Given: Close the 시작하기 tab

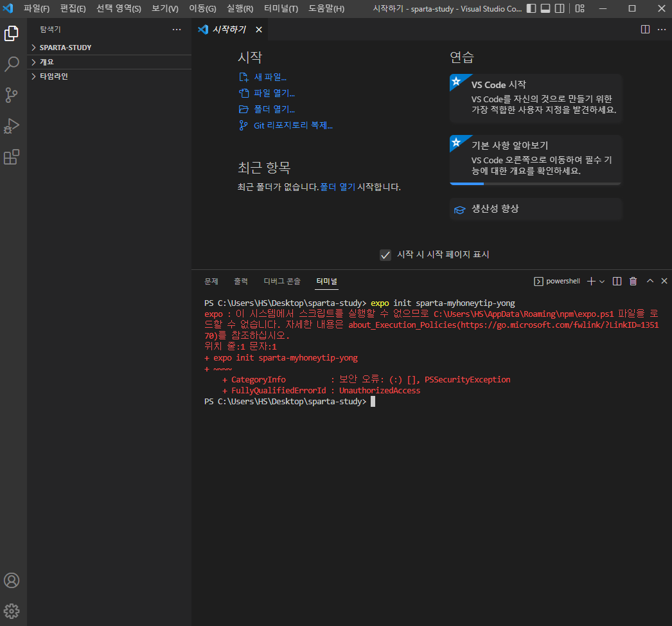Looking at the screenshot, I should pos(258,29).
